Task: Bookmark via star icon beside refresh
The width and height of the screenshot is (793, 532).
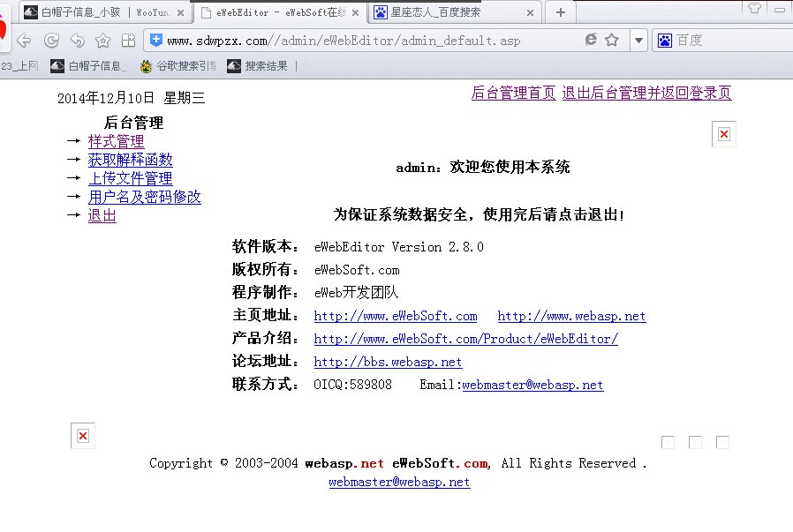Action: pyautogui.click(x=103, y=41)
